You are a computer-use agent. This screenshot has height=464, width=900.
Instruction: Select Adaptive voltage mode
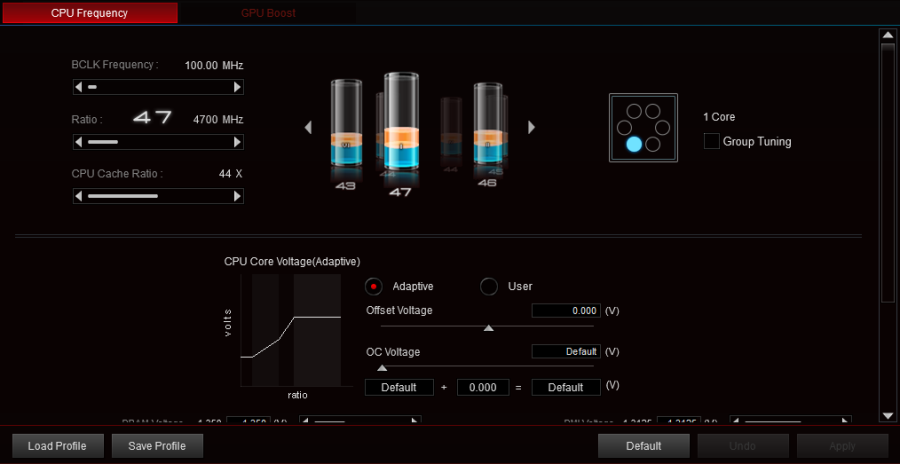tap(375, 286)
